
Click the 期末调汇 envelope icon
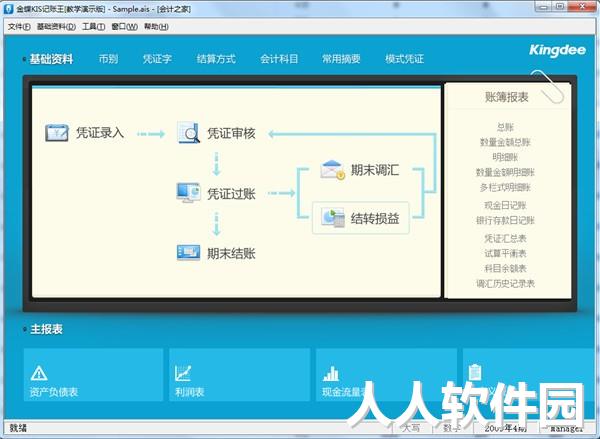tap(333, 170)
